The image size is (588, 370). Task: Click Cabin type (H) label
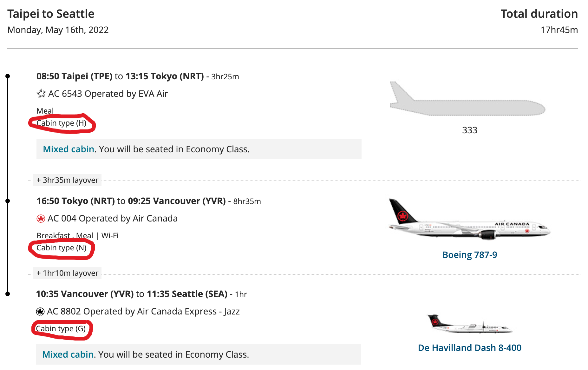coord(62,123)
